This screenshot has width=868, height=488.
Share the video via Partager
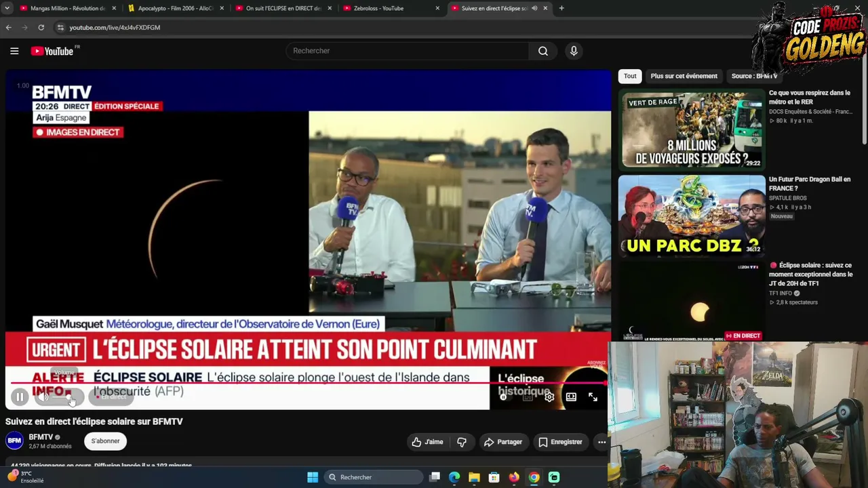pyautogui.click(x=503, y=442)
